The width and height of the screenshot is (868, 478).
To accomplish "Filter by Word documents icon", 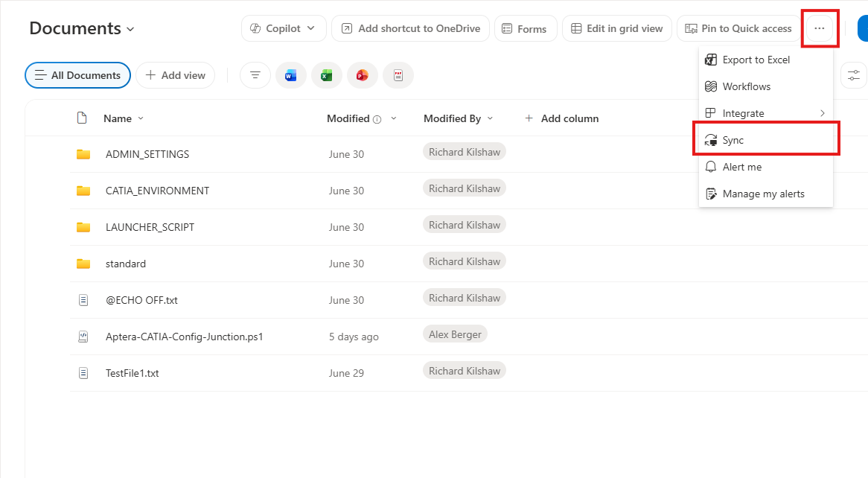I will point(290,75).
